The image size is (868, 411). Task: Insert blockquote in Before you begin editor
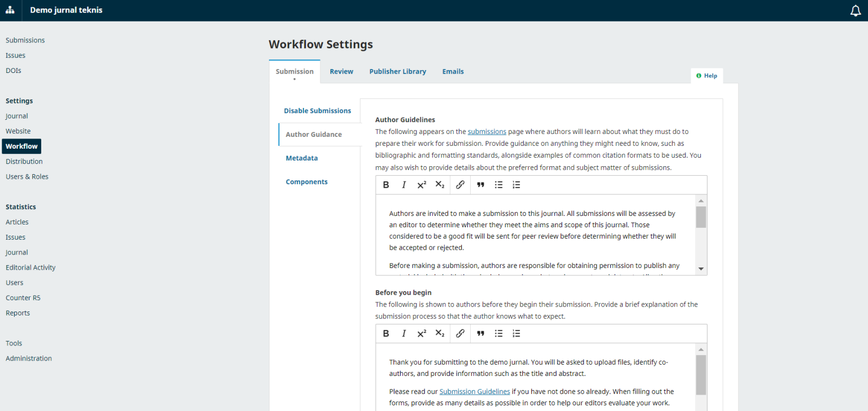(480, 334)
